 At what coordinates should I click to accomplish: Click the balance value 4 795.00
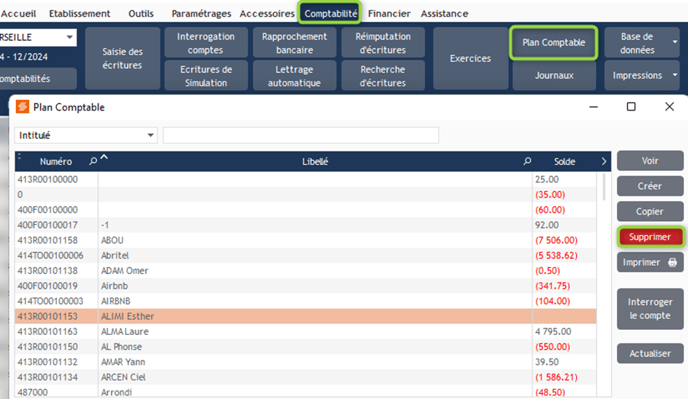click(x=553, y=331)
